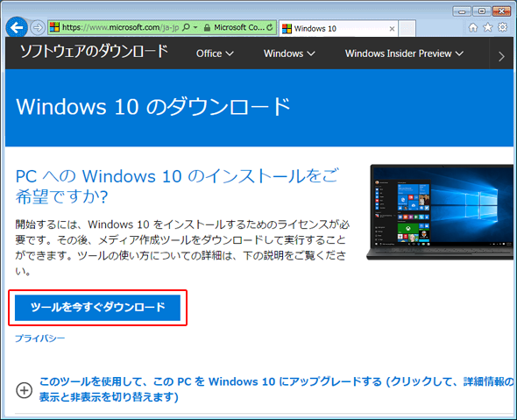Click このツールを使用して upgrade instructions link
This screenshot has height=420, width=517.
(276, 389)
